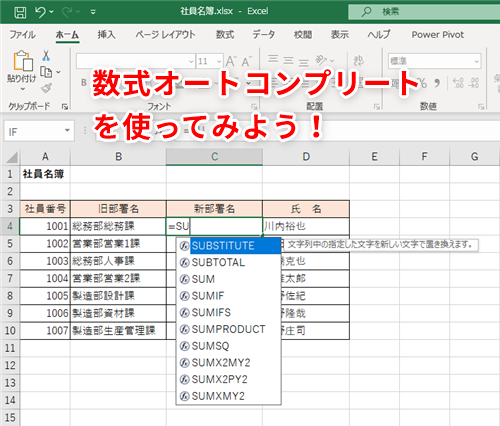Image resolution: width=500 pixels, height=426 pixels.
Task: Open Customize Quick Access Toolbar dropdown
Action: (x=93, y=12)
